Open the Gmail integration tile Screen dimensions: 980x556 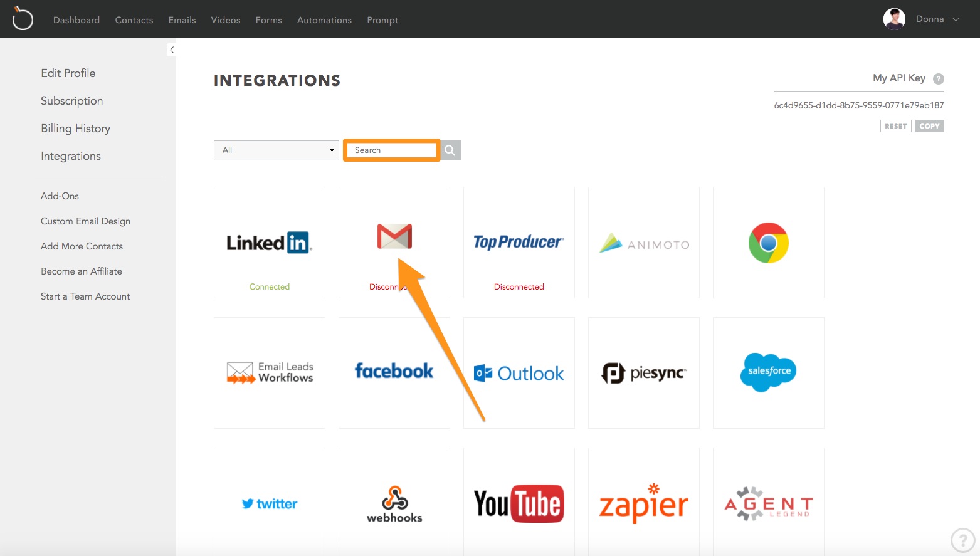point(394,243)
